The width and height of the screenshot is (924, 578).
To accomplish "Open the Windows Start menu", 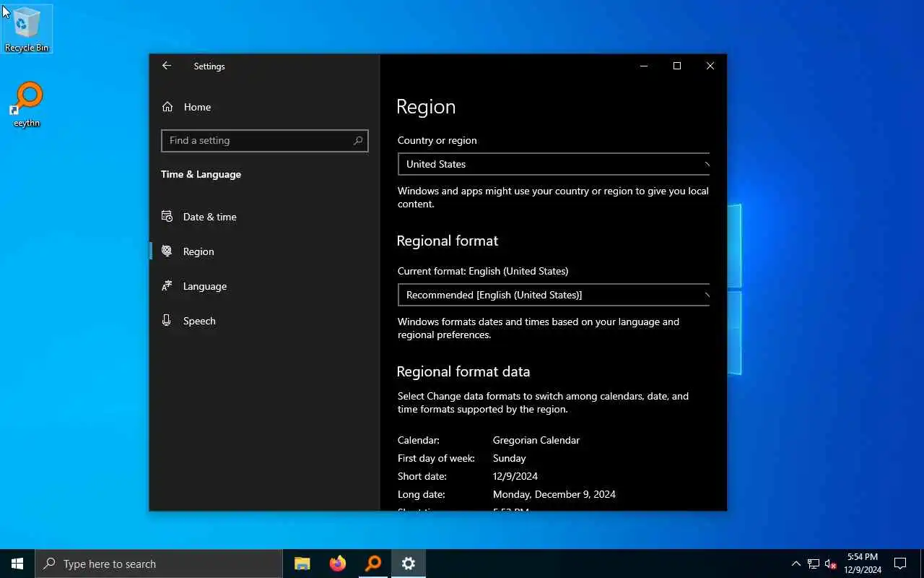I will 17,564.
